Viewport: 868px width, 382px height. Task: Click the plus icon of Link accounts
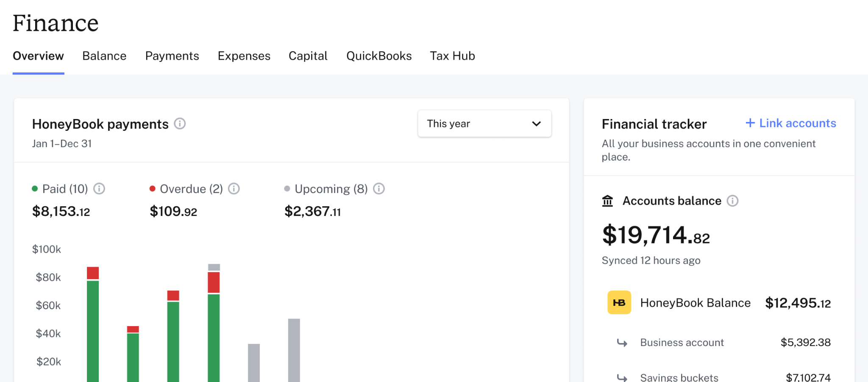point(750,123)
